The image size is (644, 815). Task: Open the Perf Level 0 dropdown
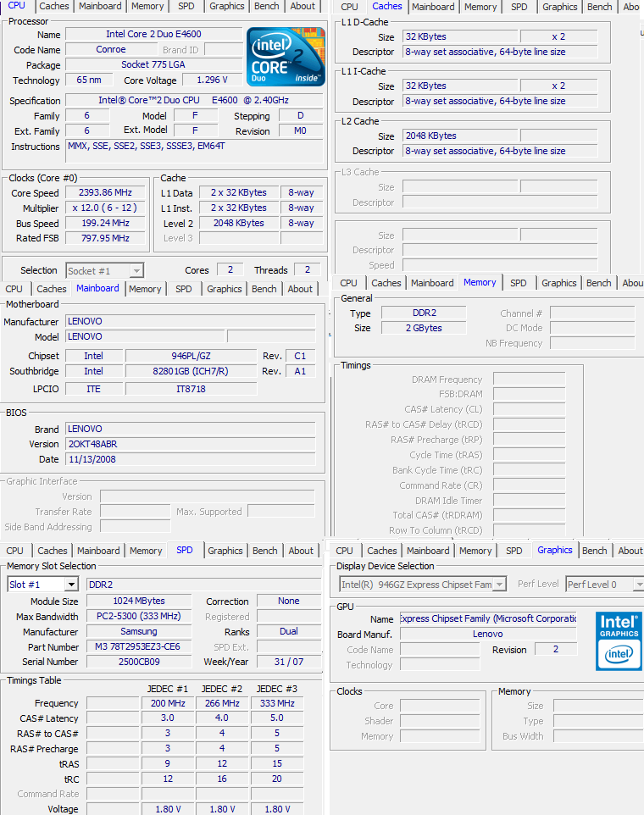coord(605,585)
